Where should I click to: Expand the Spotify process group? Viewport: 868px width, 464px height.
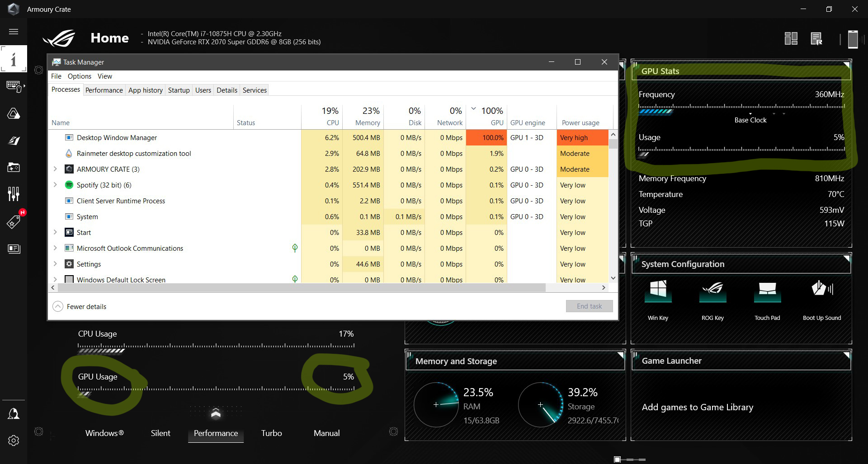[55, 185]
